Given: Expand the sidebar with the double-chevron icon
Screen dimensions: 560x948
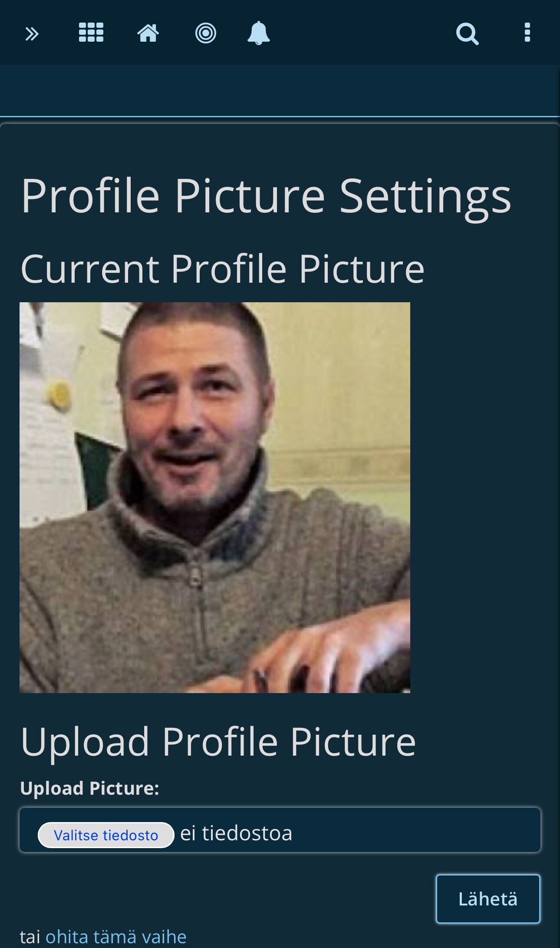Looking at the screenshot, I should [x=32, y=33].
